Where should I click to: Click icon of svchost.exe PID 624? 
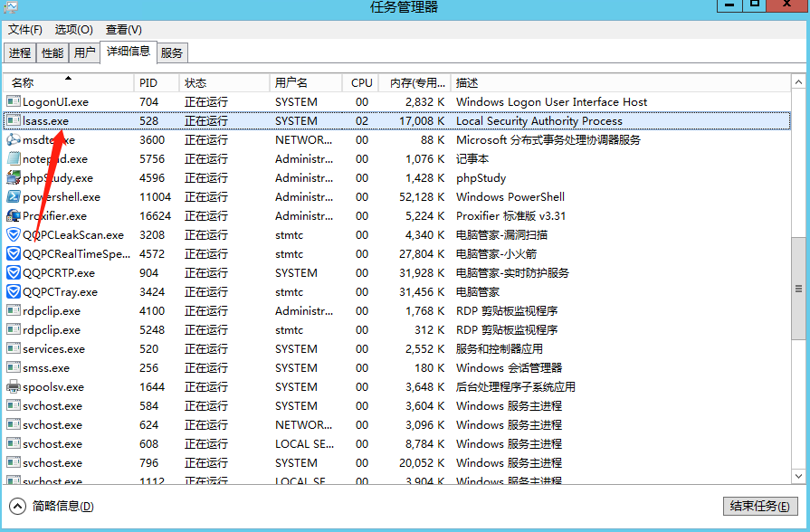(x=14, y=424)
